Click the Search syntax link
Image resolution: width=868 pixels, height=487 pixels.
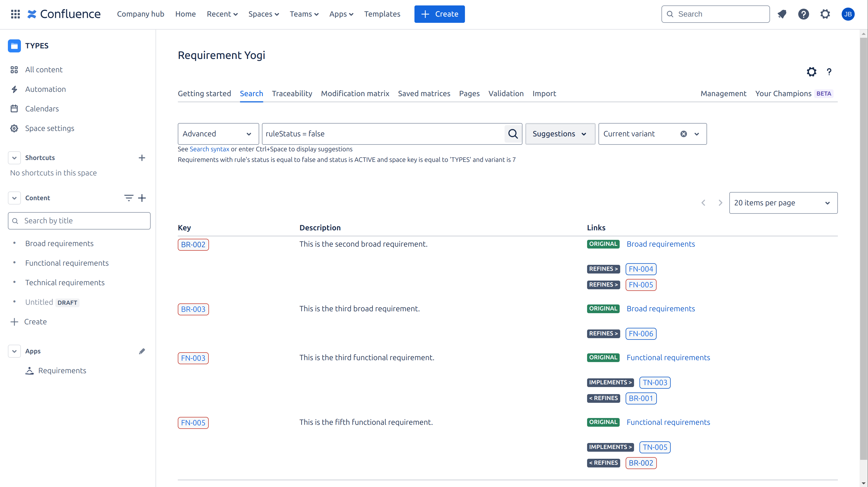tap(209, 149)
